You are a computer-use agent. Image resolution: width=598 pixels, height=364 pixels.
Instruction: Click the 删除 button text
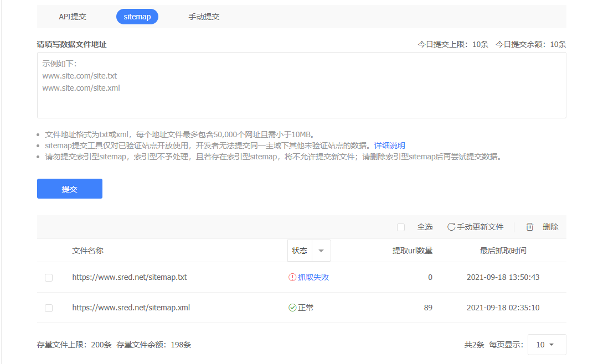click(x=550, y=227)
